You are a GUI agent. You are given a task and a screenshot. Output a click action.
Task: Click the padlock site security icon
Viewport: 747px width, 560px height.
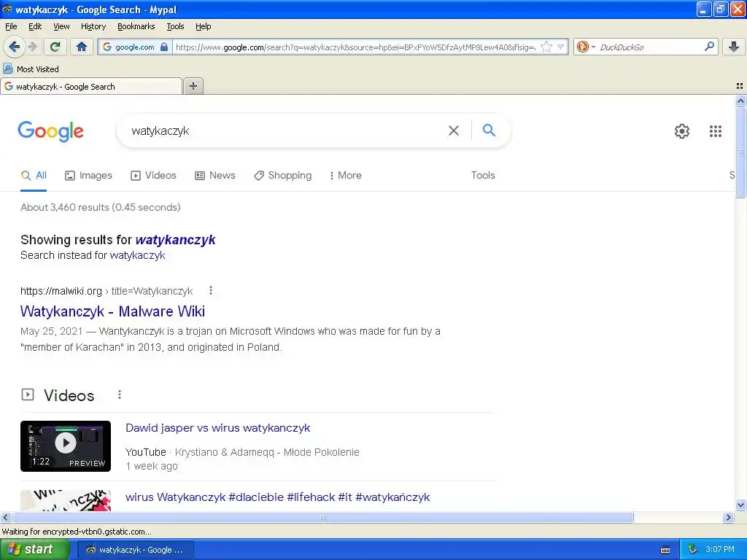point(164,47)
